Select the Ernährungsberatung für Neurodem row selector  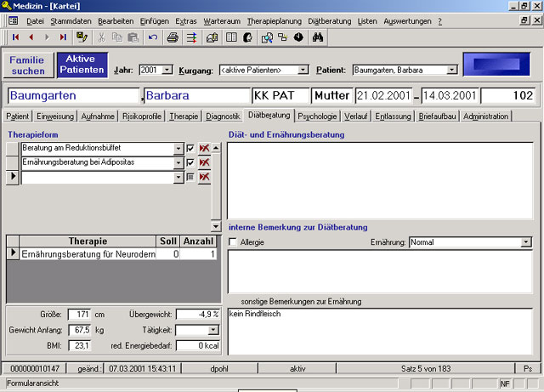click(13, 253)
